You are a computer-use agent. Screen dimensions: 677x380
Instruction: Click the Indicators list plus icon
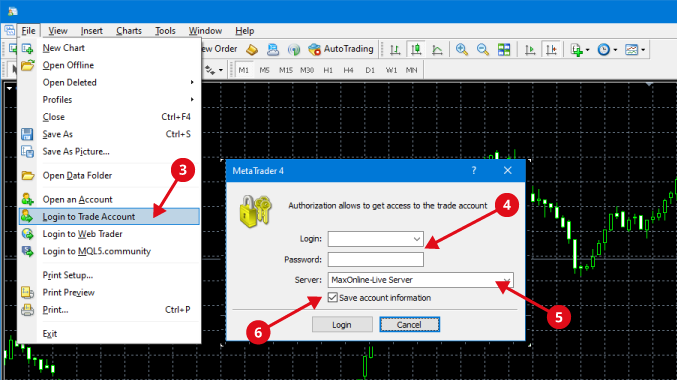click(576, 50)
